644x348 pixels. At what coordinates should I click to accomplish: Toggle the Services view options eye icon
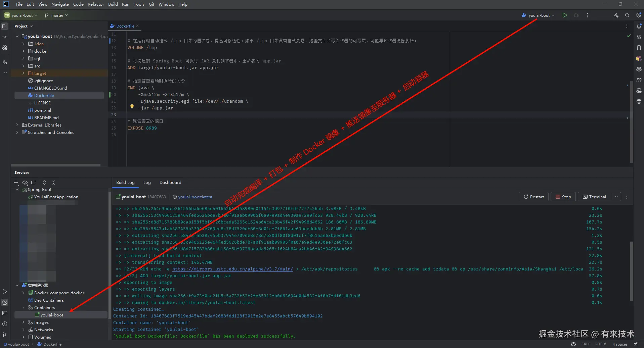click(x=25, y=183)
